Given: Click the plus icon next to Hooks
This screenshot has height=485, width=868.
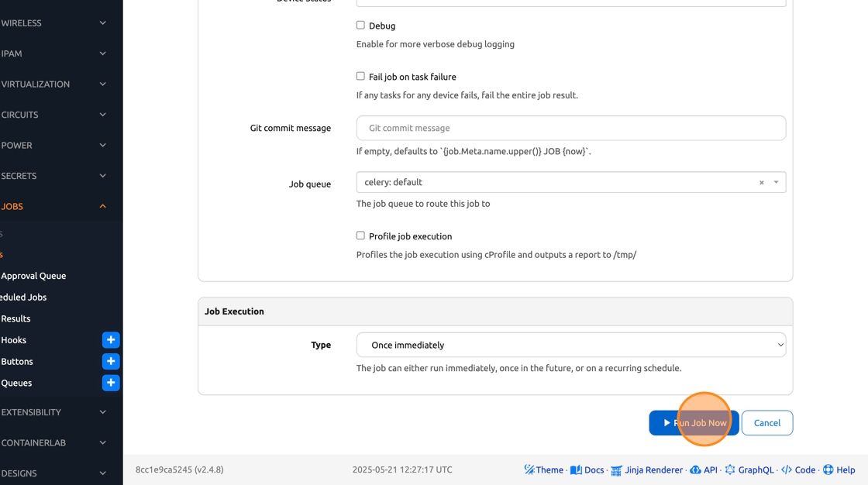Looking at the screenshot, I should [x=111, y=340].
